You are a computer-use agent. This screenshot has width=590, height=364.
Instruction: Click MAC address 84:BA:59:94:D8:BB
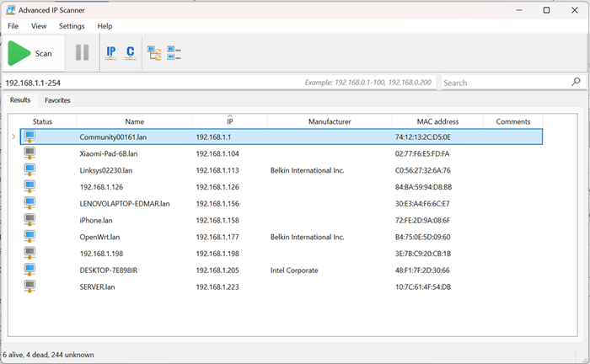point(423,187)
